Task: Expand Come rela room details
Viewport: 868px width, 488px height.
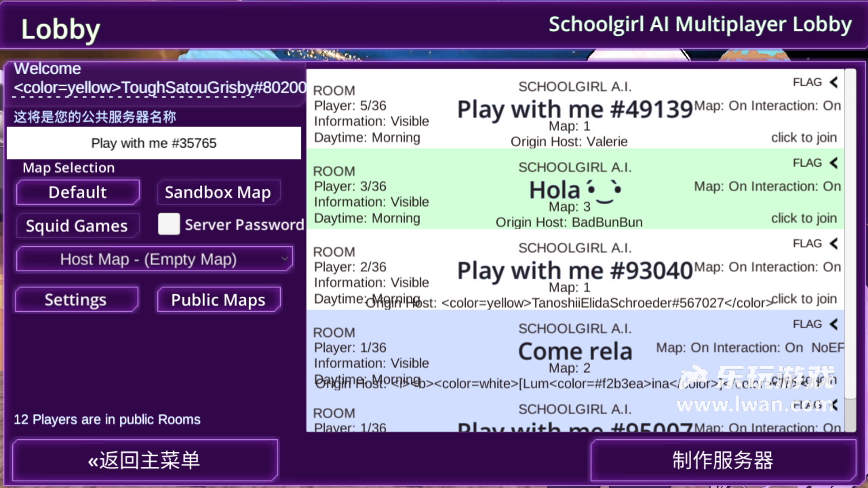Action: tap(834, 324)
